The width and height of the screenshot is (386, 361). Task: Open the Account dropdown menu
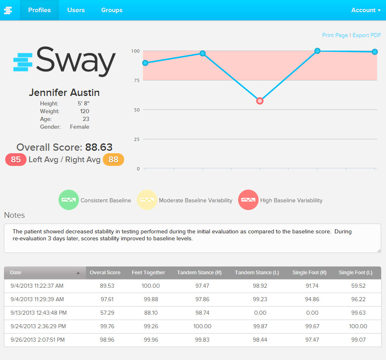(x=366, y=10)
